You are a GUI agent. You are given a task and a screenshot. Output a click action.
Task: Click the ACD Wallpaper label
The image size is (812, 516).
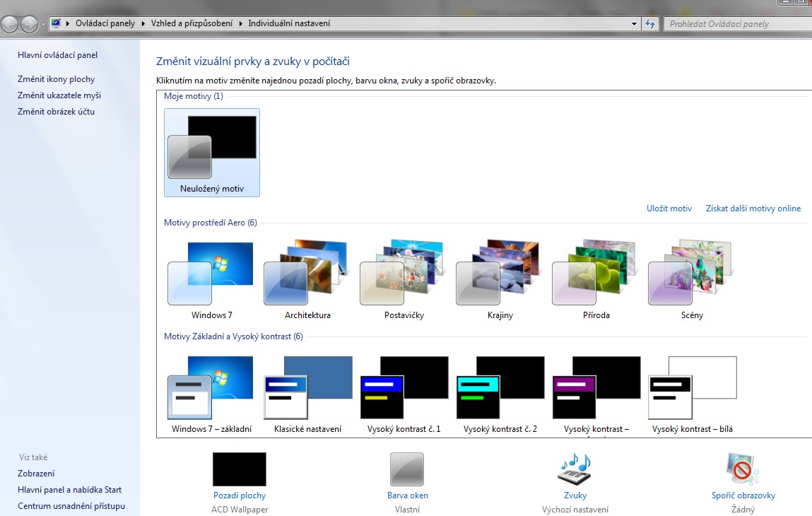click(x=240, y=510)
